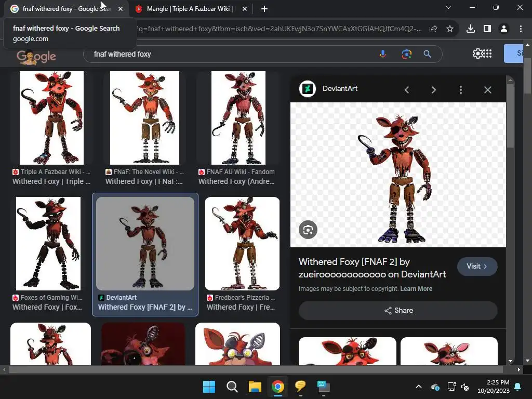Click the magnifier search button in search box
The image size is (532, 399).
427,54
